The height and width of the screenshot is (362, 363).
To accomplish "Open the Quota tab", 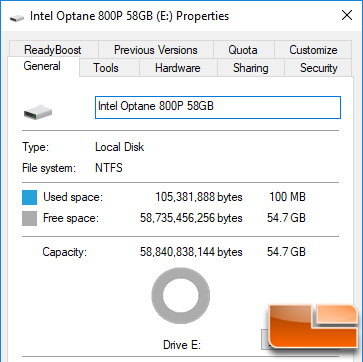I will [243, 50].
